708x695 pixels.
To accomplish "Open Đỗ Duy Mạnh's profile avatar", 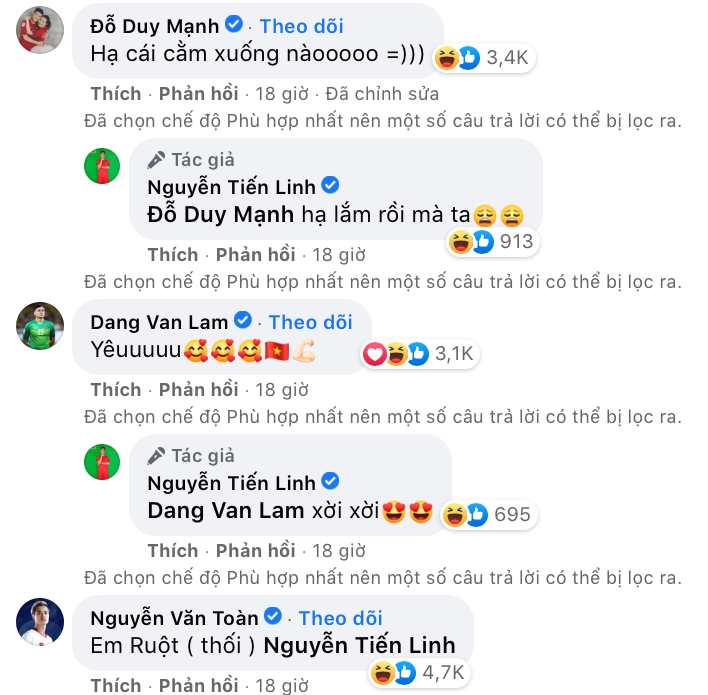I will pos(40,30).
